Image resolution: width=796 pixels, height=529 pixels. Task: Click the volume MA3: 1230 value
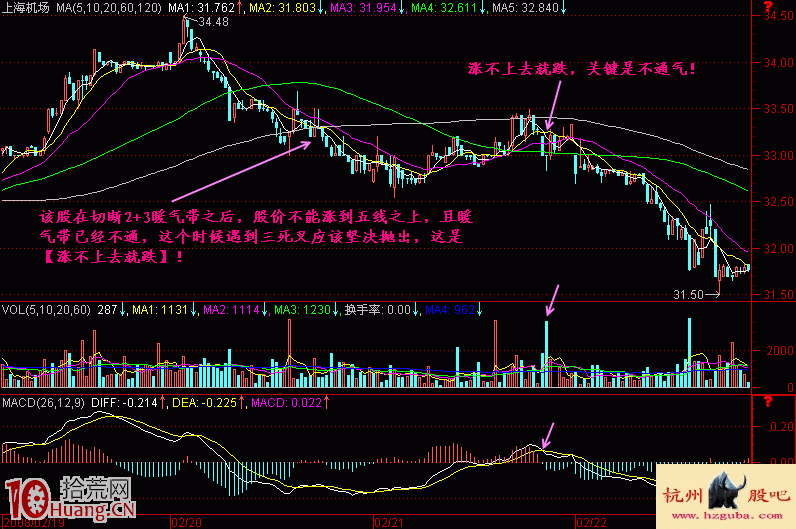tap(303, 310)
